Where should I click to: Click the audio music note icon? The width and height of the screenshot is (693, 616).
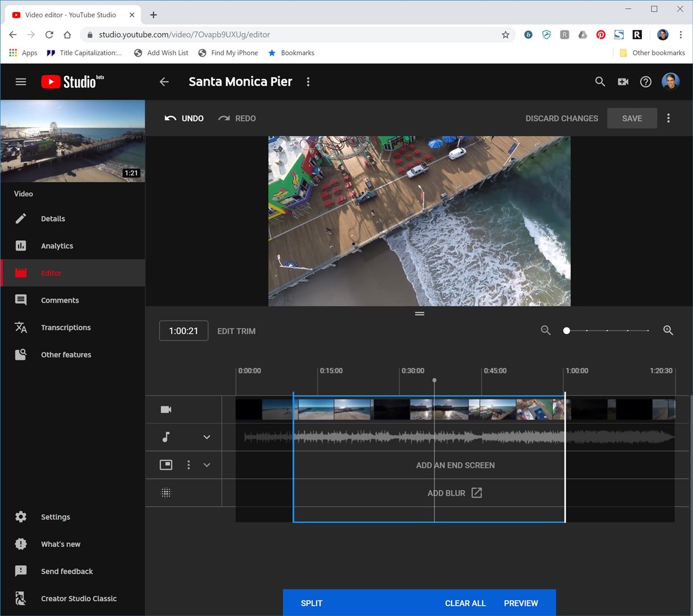pos(166,437)
